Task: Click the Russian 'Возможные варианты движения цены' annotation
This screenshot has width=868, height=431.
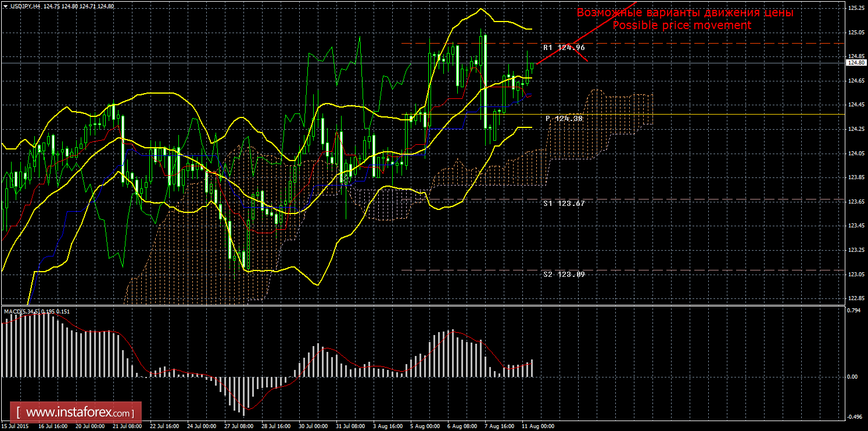Action: [685, 12]
